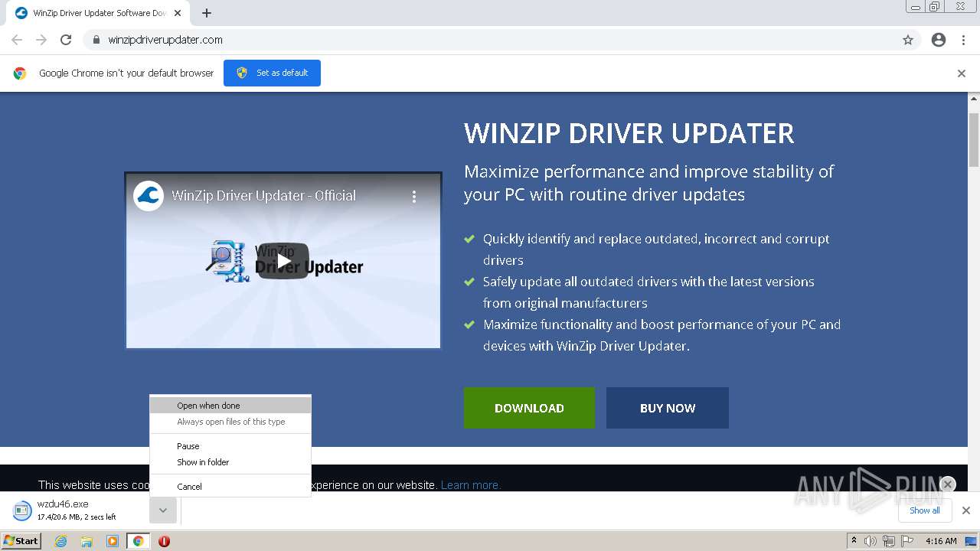This screenshot has height=551, width=980.
Task: Click the wzdu46.exe file icon
Action: click(23, 510)
